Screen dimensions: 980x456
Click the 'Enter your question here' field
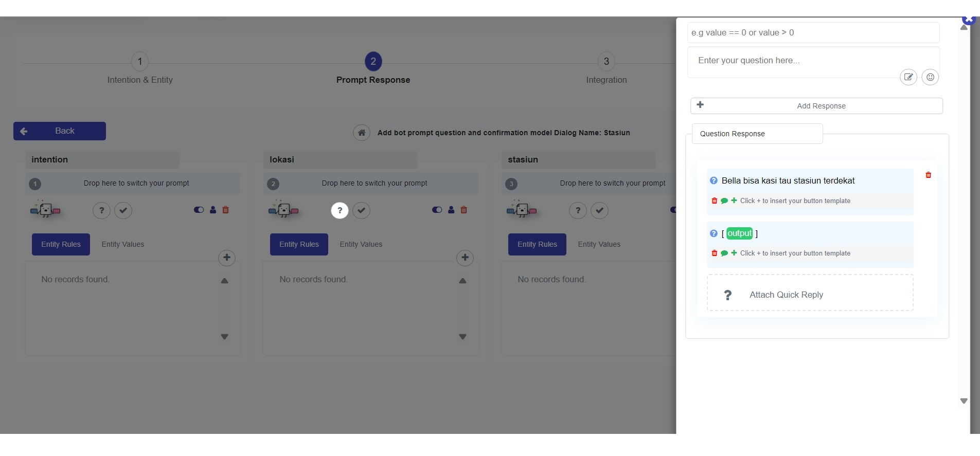(x=792, y=61)
